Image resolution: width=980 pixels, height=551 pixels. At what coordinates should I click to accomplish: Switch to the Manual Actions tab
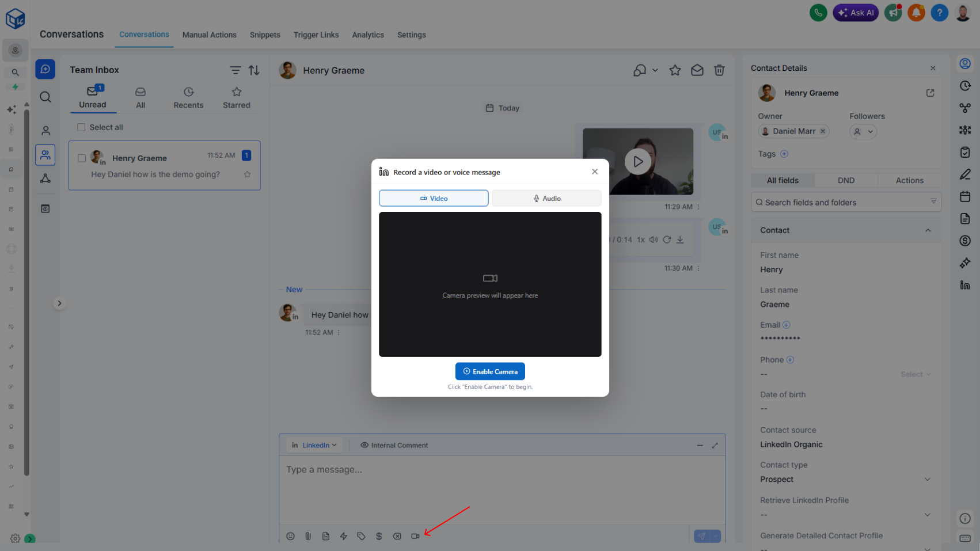point(210,35)
